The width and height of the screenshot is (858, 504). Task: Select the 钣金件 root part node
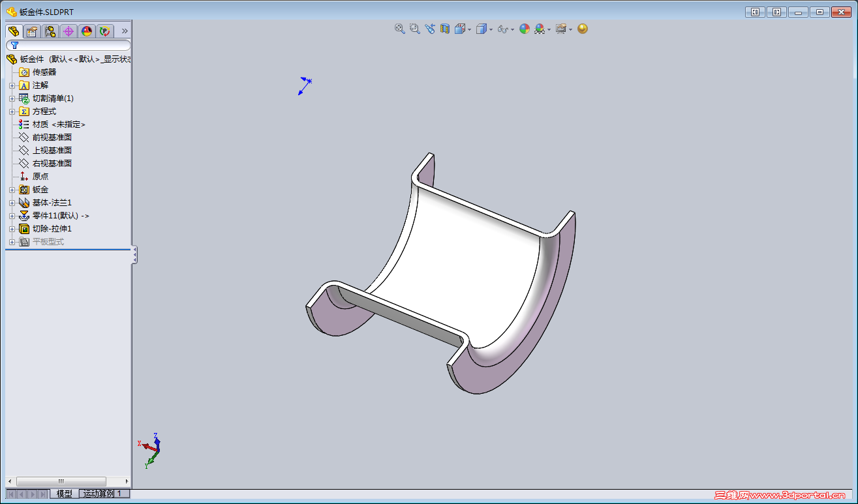68,59
